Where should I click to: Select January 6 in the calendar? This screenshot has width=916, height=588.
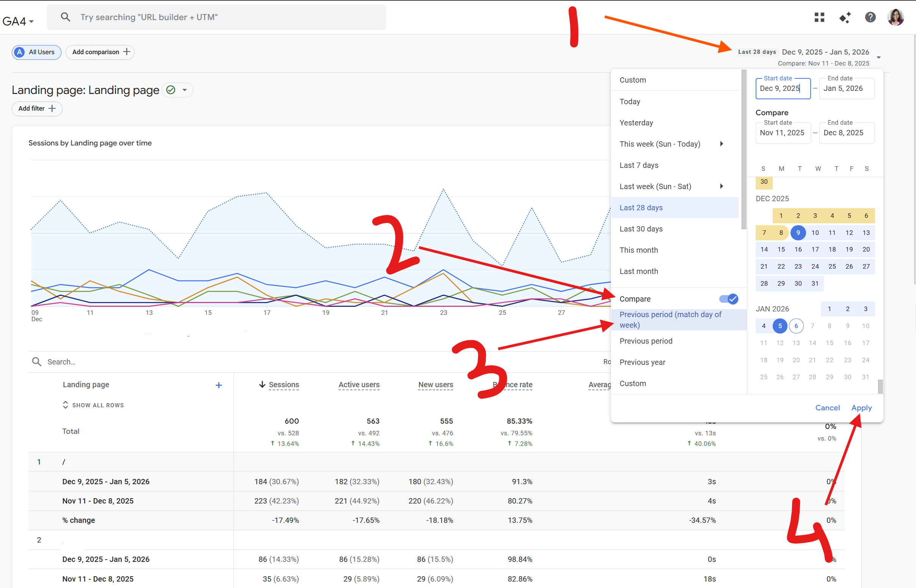pos(796,326)
